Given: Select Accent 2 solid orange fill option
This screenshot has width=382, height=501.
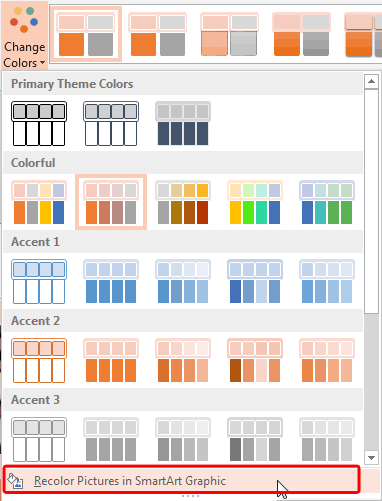Looking at the screenshot, I should 111,360.
